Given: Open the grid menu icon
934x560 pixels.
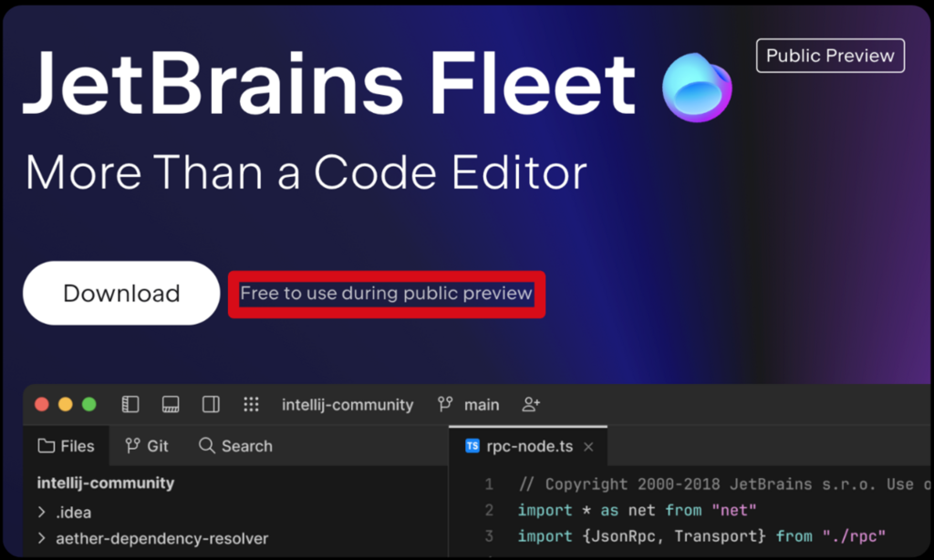Looking at the screenshot, I should pos(252,405).
